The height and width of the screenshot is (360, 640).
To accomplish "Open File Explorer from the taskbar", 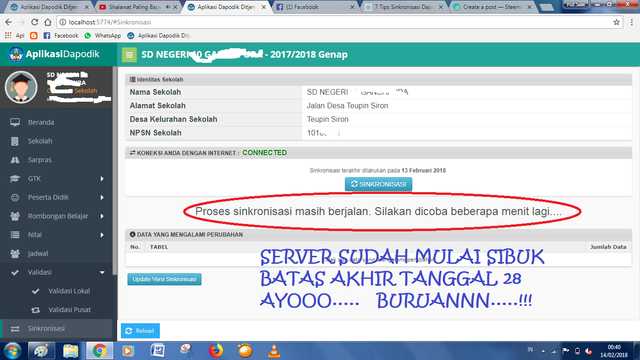I will [70, 351].
